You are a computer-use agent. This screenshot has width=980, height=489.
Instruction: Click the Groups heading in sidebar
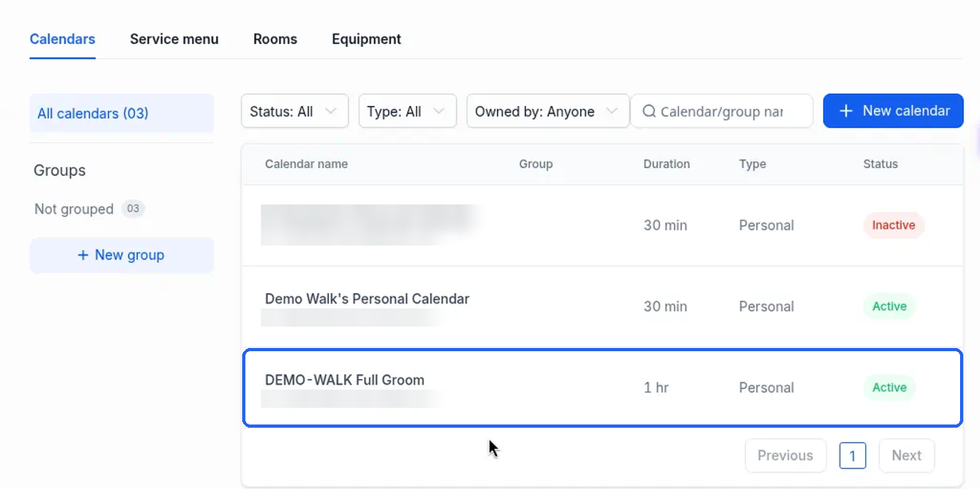(60, 170)
